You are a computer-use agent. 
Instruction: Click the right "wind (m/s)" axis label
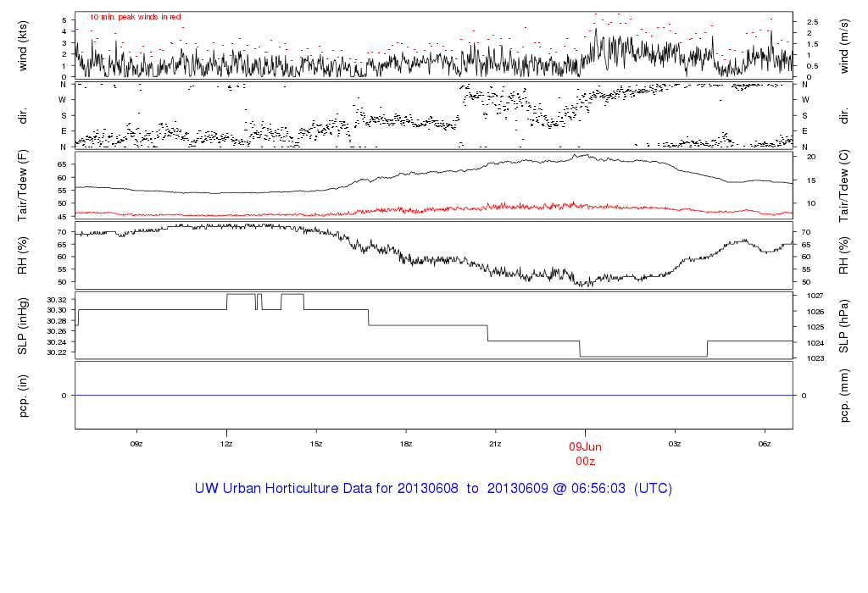pyautogui.click(x=845, y=45)
